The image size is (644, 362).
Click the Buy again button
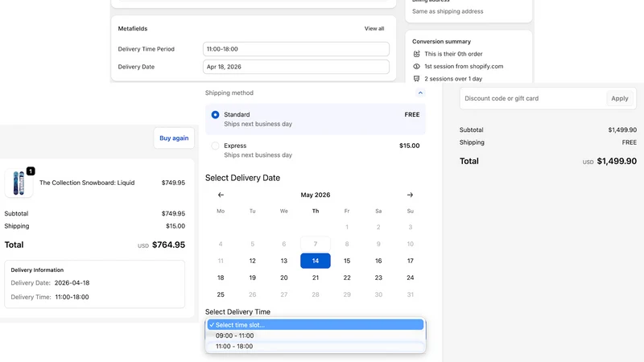pyautogui.click(x=174, y=138)
